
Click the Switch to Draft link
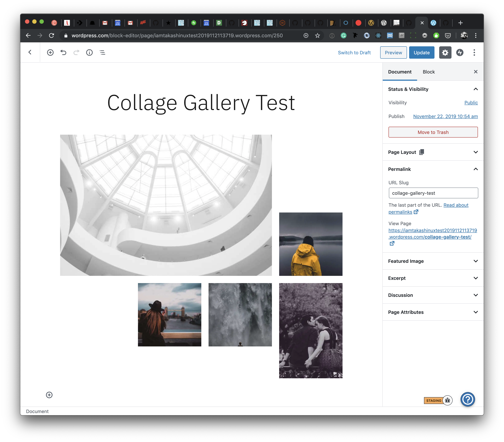point(354,52)
